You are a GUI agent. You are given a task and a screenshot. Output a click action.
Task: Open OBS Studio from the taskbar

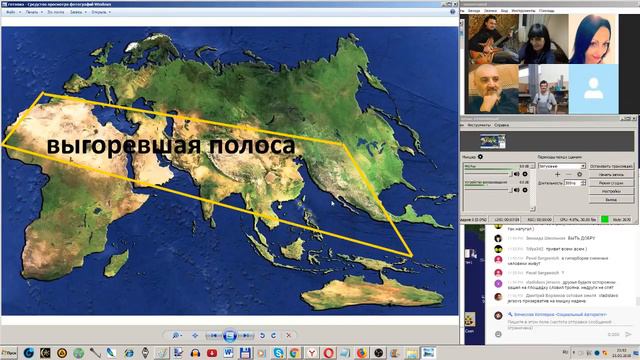coord(378,353)
